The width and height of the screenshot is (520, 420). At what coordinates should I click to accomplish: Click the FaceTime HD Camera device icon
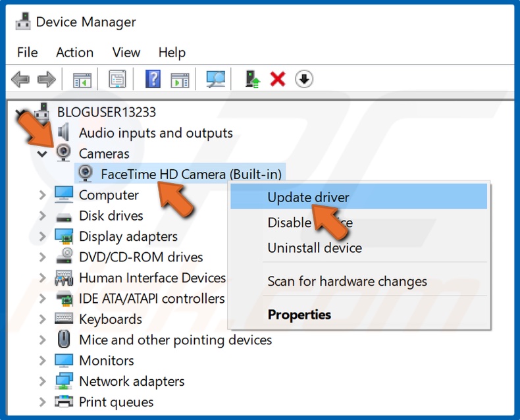tap(85, 174)
